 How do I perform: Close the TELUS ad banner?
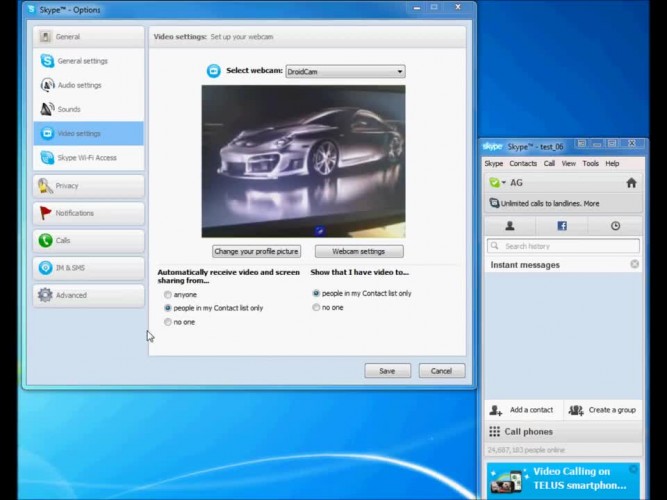633,469
